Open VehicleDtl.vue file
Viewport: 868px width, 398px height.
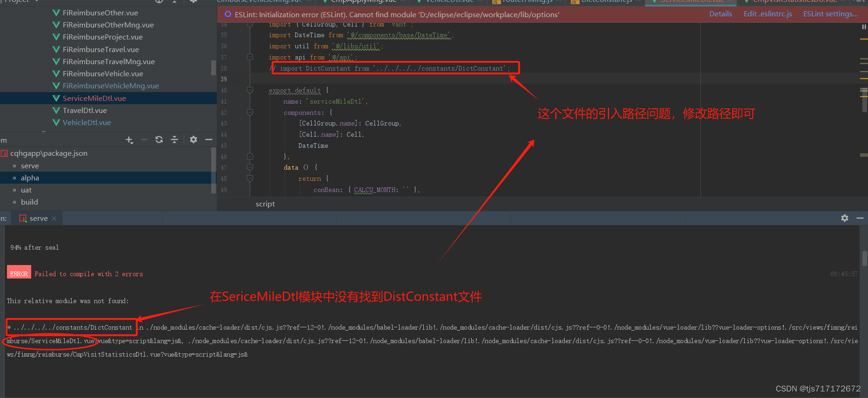(87, 122)
